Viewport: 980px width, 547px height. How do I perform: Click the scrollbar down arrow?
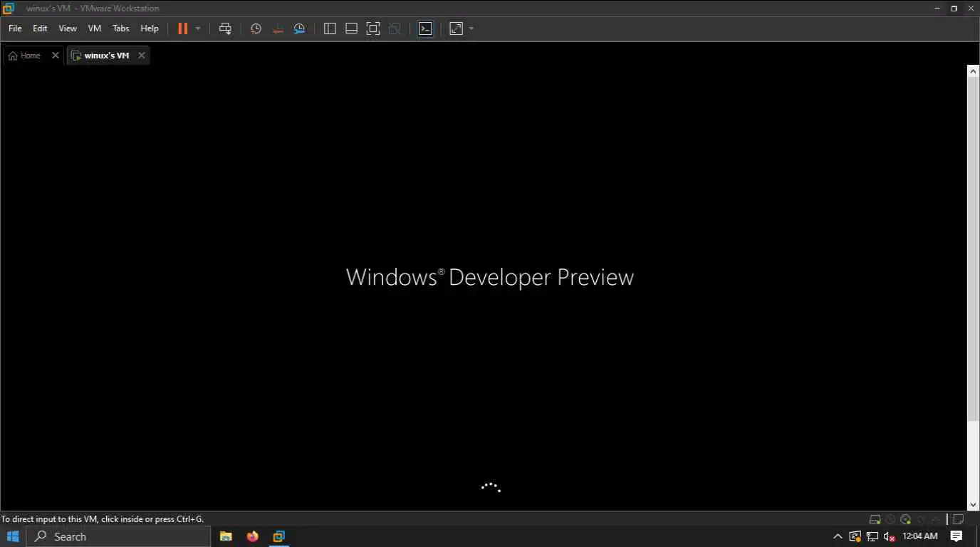point(973,505)
